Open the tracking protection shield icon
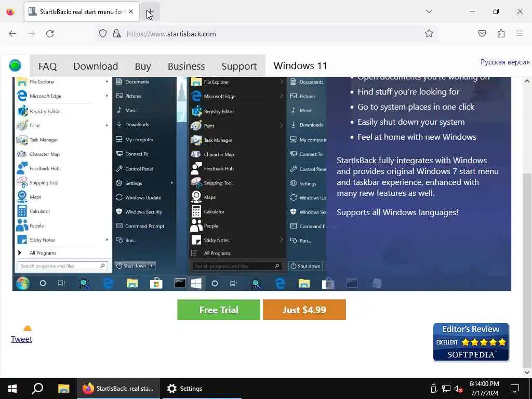This screenshot has height=399, width=532. coord(103,34)
